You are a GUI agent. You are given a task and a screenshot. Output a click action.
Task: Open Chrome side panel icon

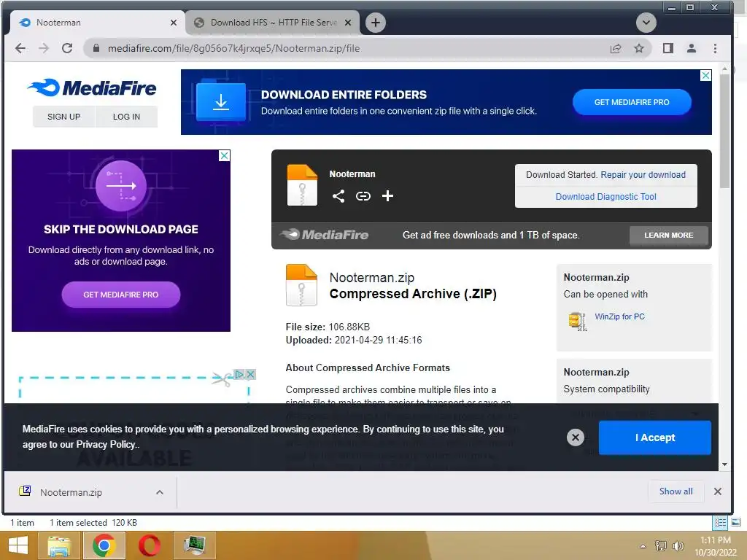(668, 48)
